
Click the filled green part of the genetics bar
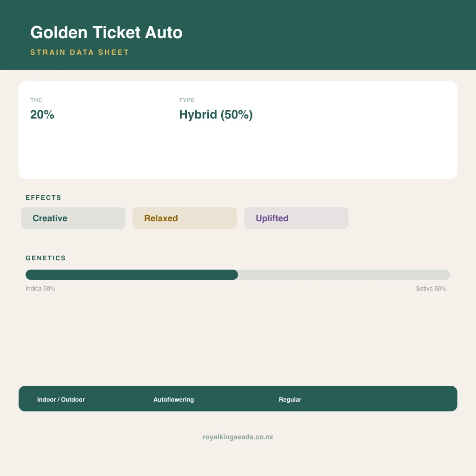(x=132, y=275)
